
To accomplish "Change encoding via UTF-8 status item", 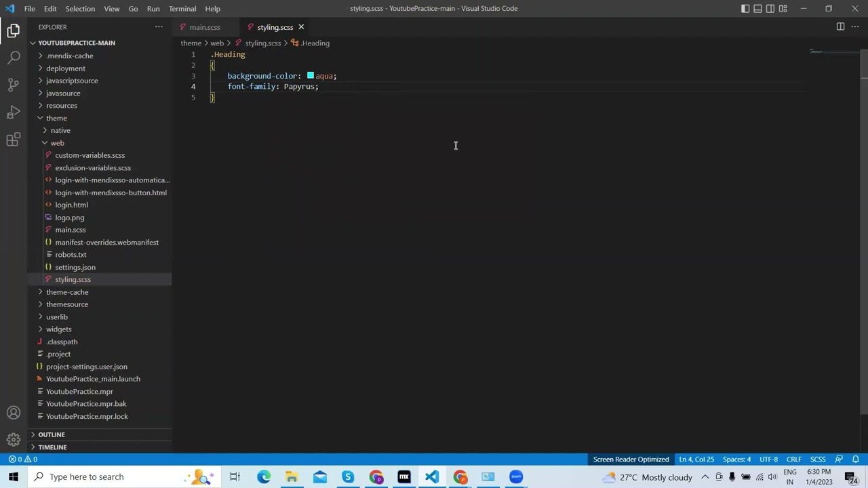I will pos(768,459).
